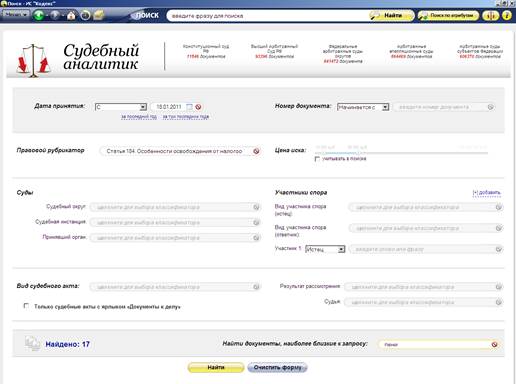Click the yellow scales toolbar button

(490, 15)
